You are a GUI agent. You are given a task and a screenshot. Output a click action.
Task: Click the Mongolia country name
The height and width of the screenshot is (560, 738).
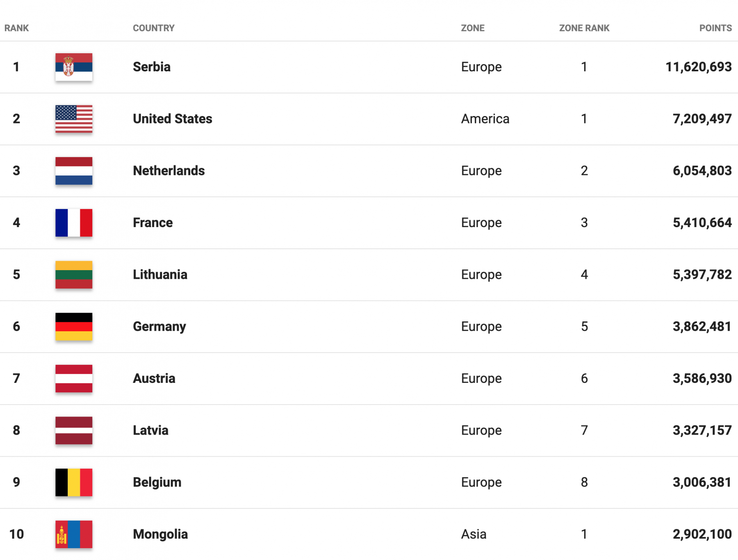click(160, 534)
